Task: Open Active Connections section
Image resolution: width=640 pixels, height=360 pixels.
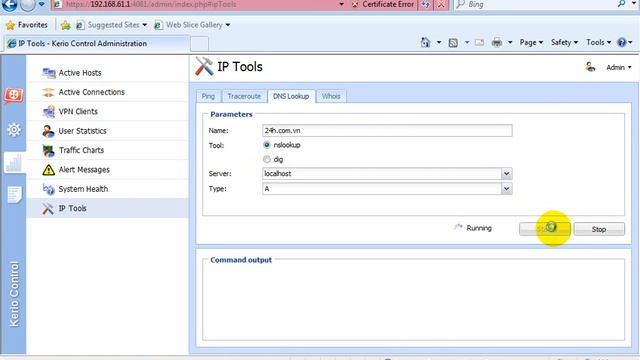Action: pyautogui.click(x=107, y=92)
